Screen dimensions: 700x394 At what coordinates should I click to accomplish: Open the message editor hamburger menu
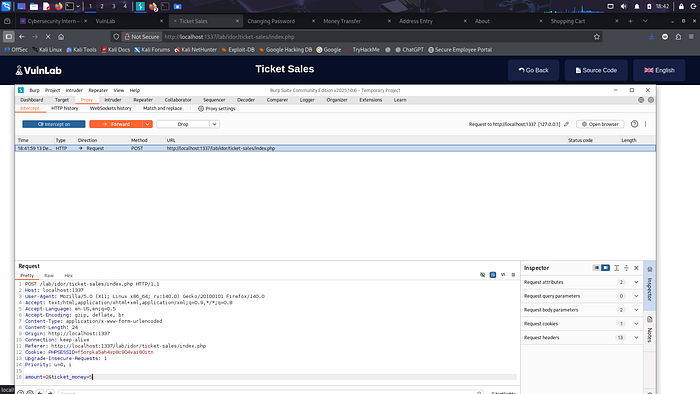pos(513,275)
